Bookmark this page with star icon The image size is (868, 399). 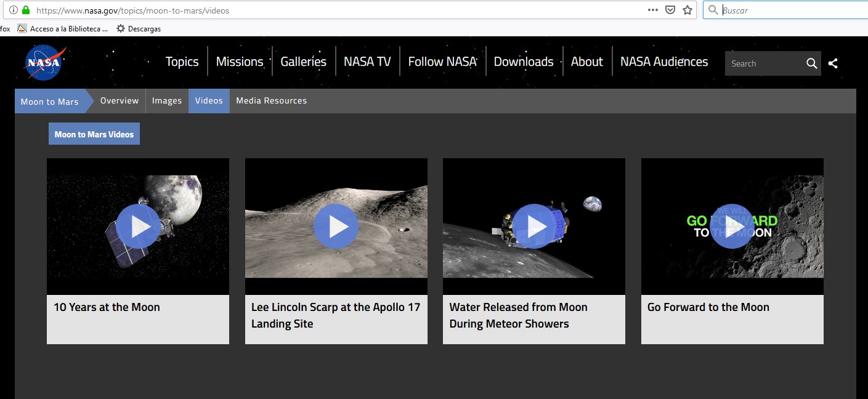click(x=688, y=10)
